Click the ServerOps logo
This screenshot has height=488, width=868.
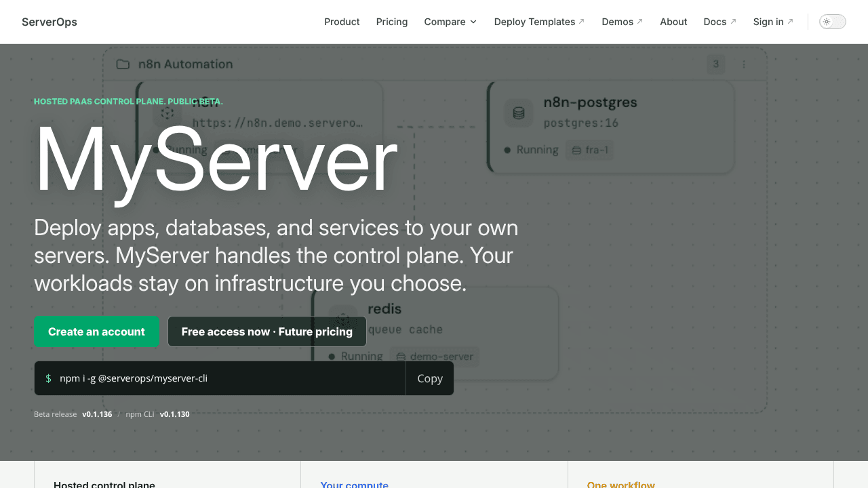[x=50, y=22]
